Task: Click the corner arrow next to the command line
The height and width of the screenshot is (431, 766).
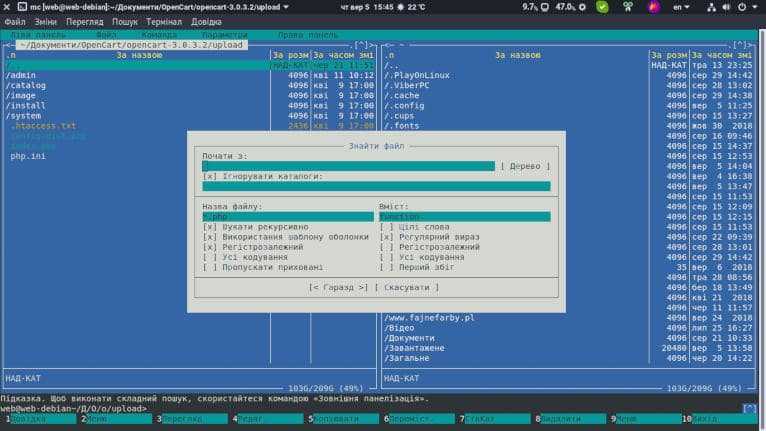Action: pos(749,409)
